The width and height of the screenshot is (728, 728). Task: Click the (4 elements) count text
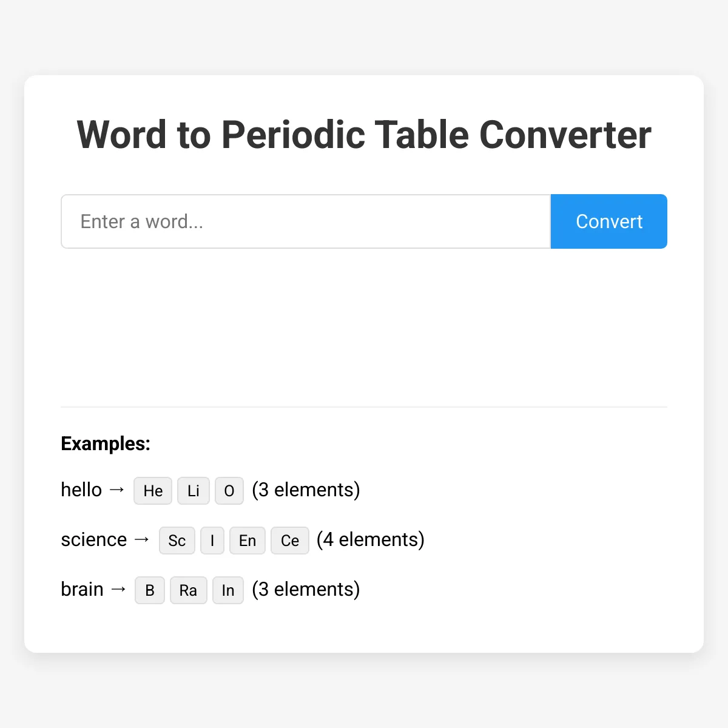(x=371, y=539)
